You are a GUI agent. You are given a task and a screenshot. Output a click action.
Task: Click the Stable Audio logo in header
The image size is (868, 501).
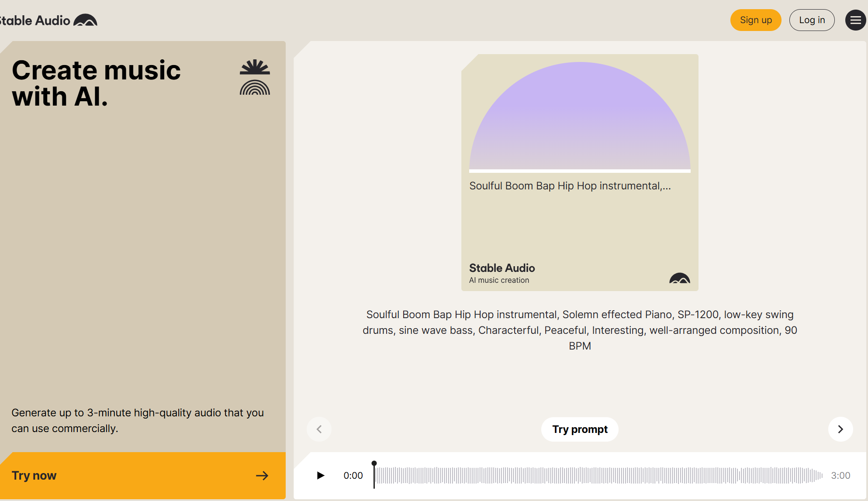(48, 20)
